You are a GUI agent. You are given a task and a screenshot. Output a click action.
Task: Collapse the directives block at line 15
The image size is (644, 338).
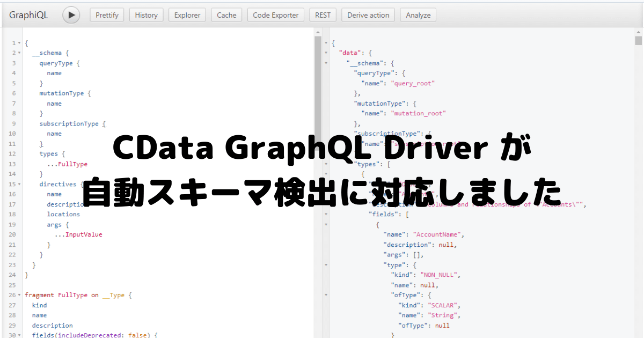pos(19,184)
